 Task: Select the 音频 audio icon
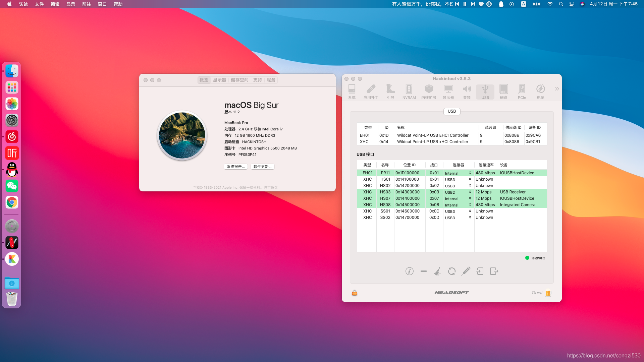(467, 92)
